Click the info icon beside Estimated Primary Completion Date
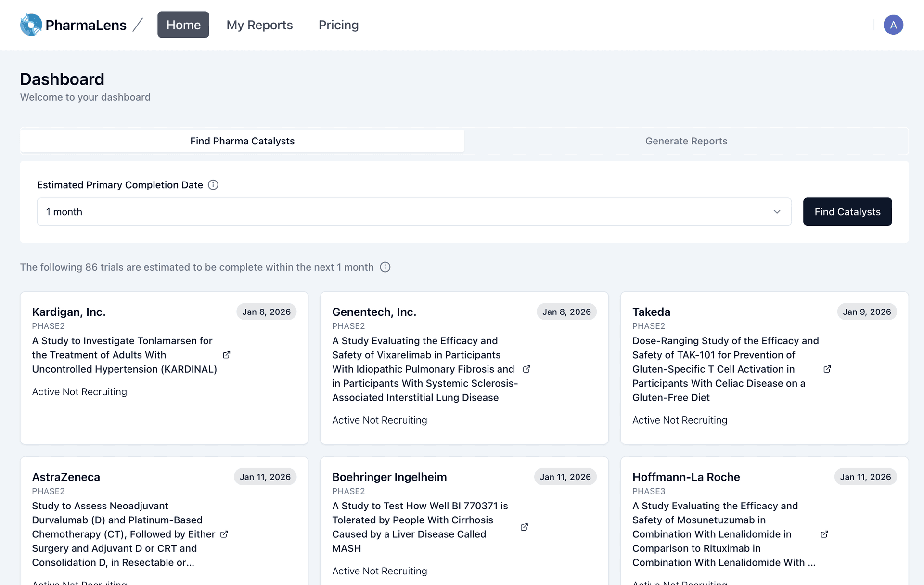The height and width of the screenshot is (585, 924). (x=213, y=184)
